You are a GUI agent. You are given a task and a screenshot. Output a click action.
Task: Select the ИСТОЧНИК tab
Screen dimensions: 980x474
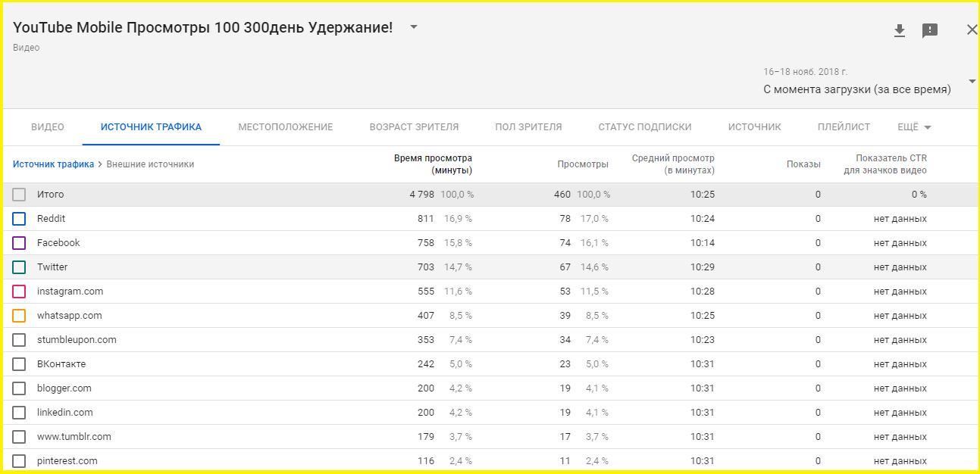[x=755, y=127]
